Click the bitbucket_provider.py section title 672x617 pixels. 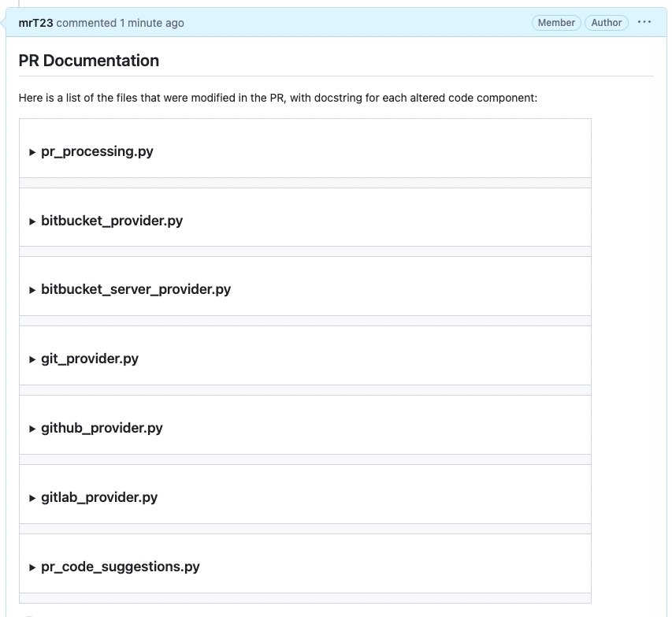(x=112, y=221)
